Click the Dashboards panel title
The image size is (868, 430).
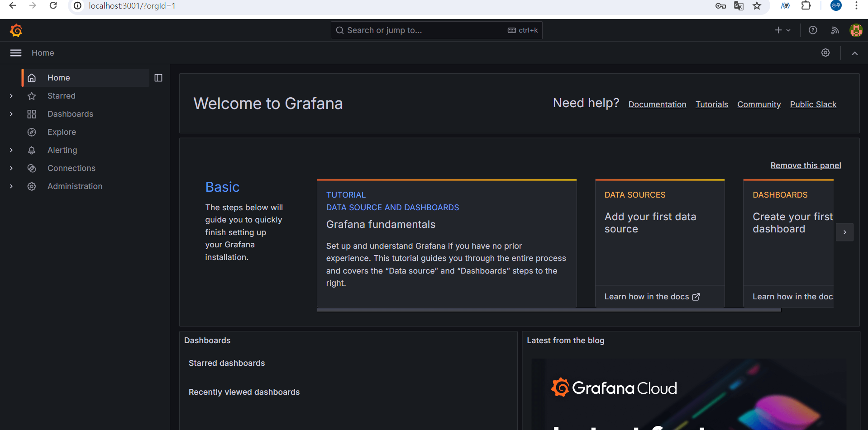(x=207, y=340)
